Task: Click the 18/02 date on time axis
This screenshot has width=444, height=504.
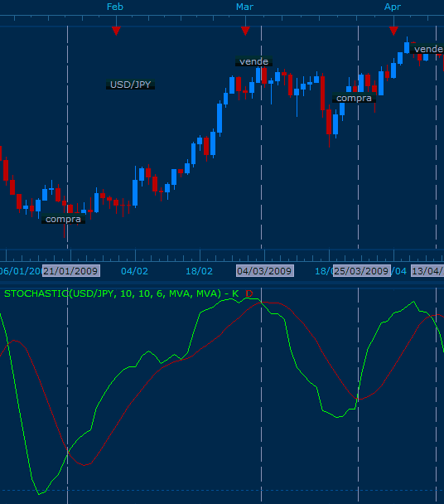Action: pos(199,271)
